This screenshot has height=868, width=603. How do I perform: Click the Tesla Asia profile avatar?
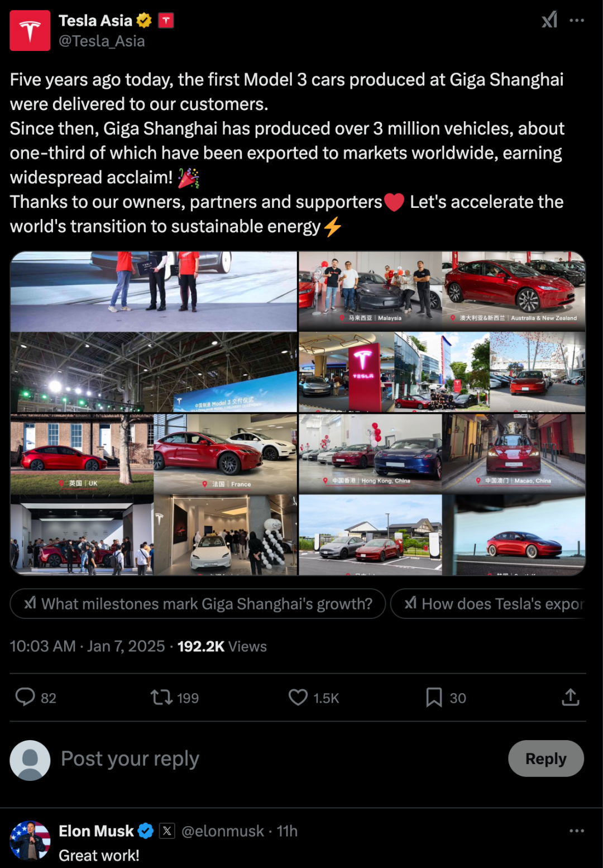point(30,31)
